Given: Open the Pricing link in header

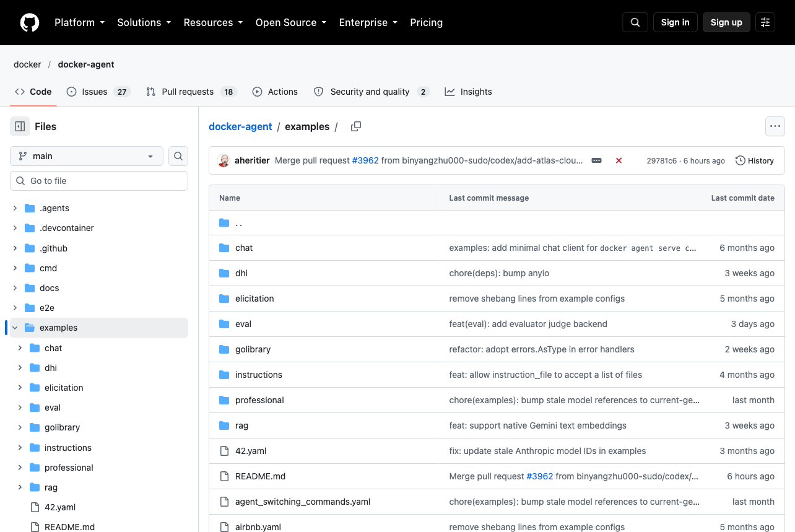Looking at the screenshot, I should [x=427, y=22].
